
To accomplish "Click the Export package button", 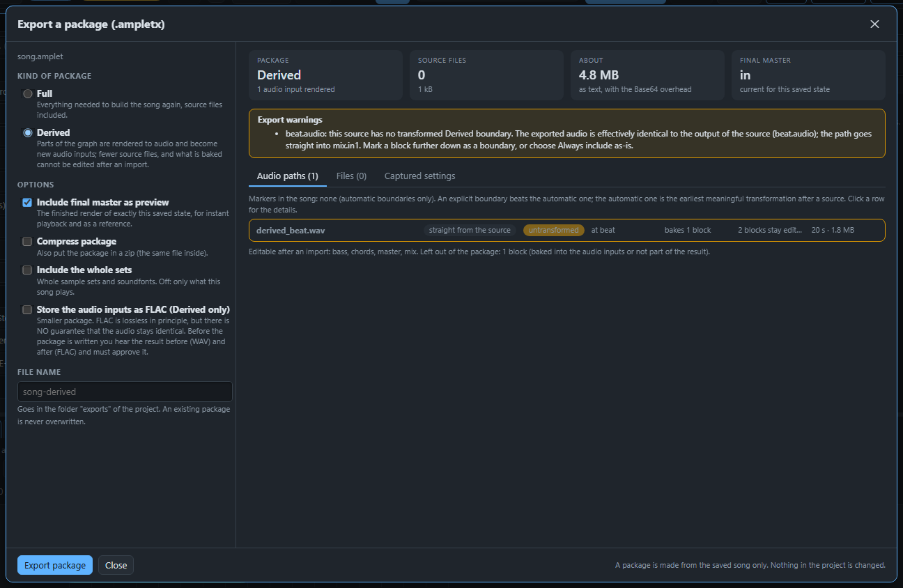I will tap(55, 565).
